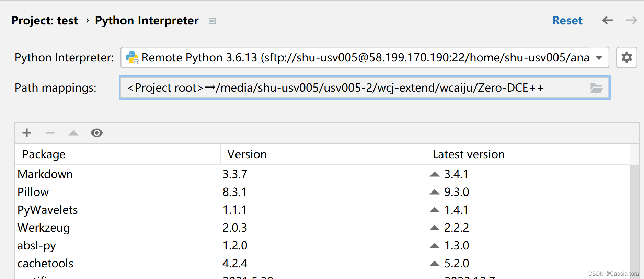This screenshot has width=644, height=279.
Task: Click latest version 5.2.0 text
Action: 457,264
